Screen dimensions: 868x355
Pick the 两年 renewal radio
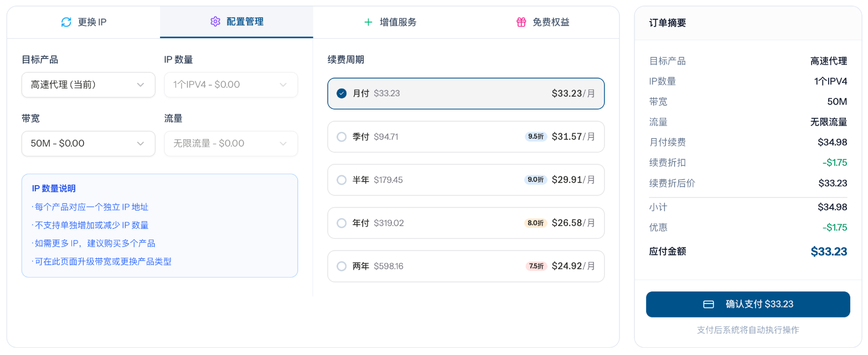click(342, 266)
